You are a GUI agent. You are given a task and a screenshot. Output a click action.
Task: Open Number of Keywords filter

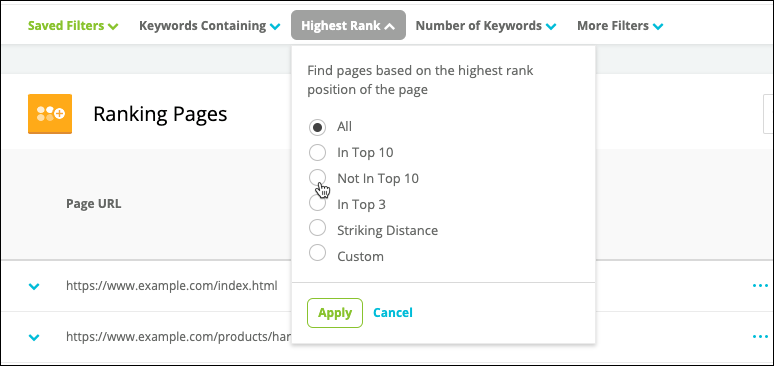486,26
